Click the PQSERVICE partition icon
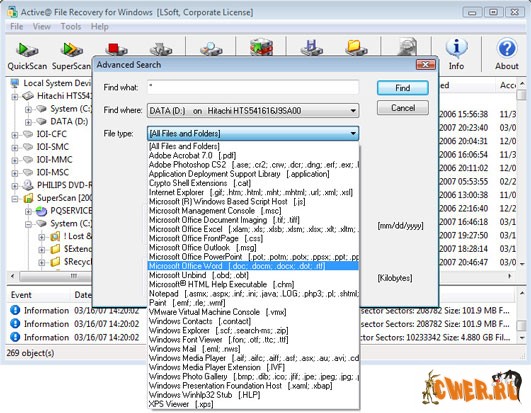The image size is (531, 413). 41,211
